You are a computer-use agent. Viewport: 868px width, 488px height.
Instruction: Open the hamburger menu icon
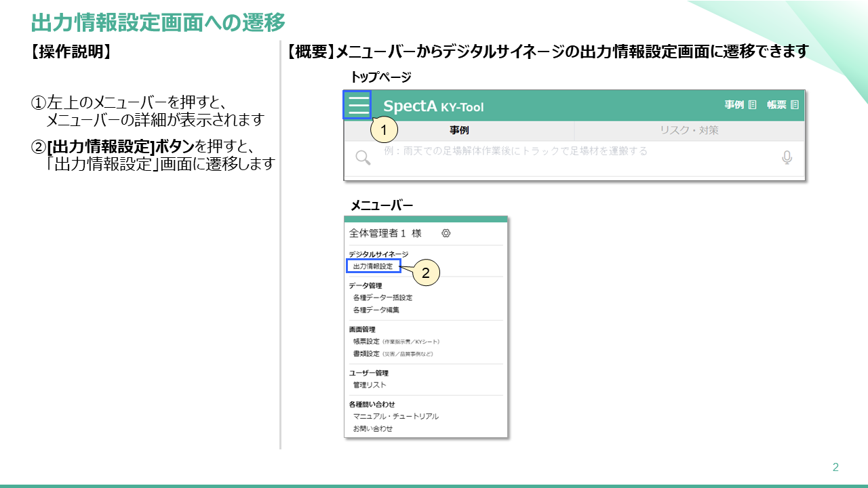pos(357,105)
